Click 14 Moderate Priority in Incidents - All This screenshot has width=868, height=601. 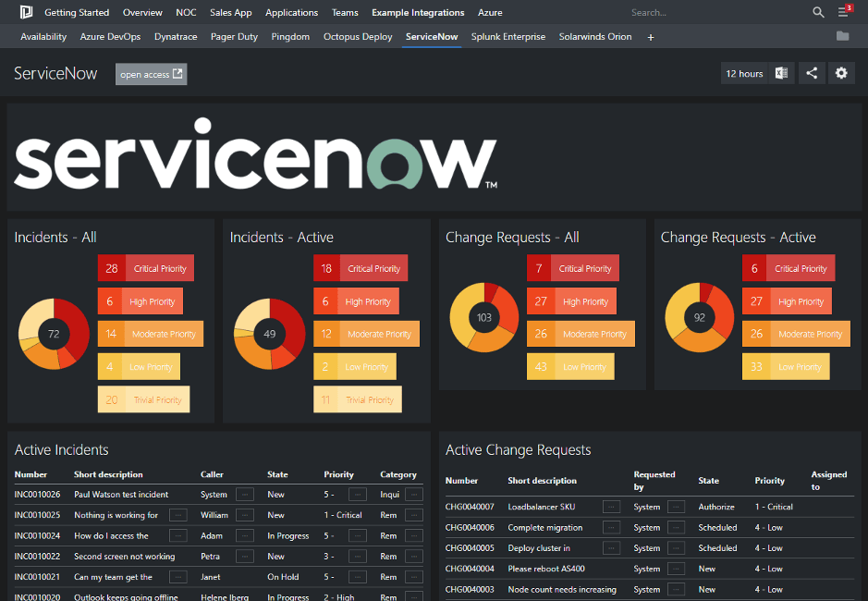pos(151,334)
